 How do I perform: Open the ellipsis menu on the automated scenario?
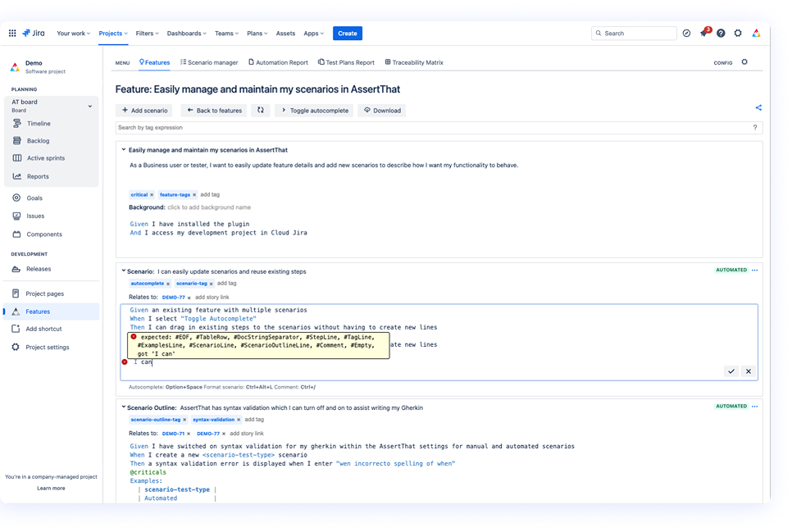coord(754,269)
